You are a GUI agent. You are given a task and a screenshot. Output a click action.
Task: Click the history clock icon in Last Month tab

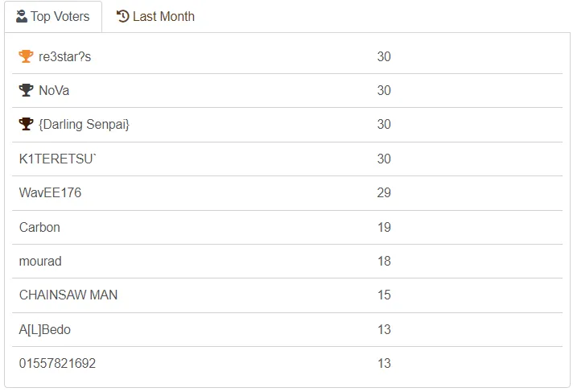click(123, 16)
